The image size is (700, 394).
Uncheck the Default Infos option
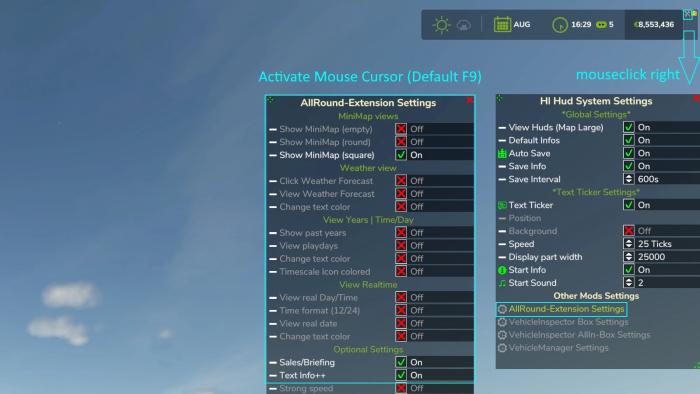click(x=629, y=140)
